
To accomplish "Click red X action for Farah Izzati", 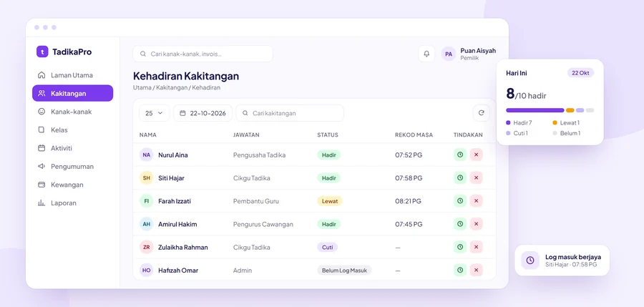I will 476,201.
